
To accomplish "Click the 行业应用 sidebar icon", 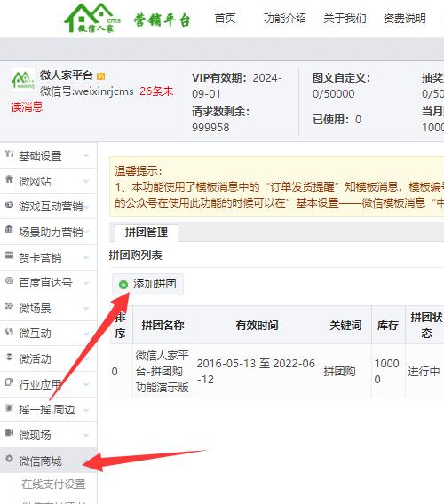I will (x=9, y=382).
